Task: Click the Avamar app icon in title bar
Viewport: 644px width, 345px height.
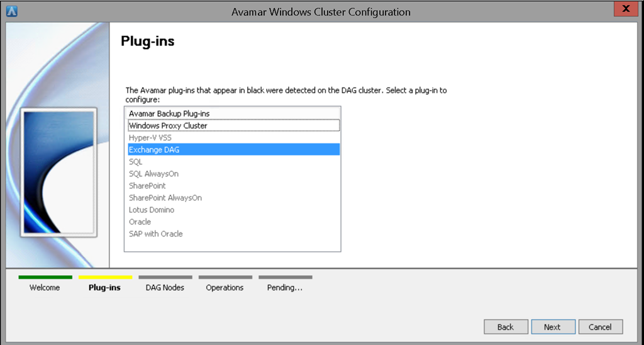Action: pos(12,11)
